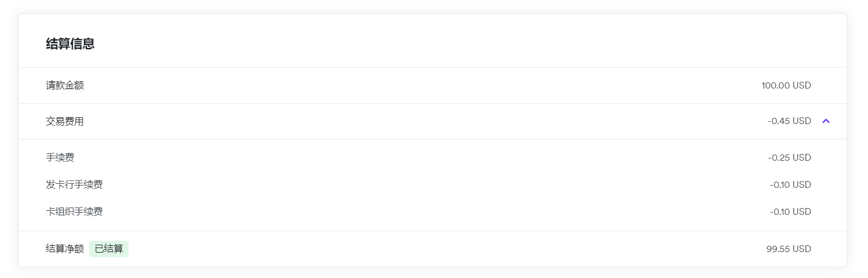Click the 结算净额 label
Viewport: 868px width, 278px height.
pos(65,249)
